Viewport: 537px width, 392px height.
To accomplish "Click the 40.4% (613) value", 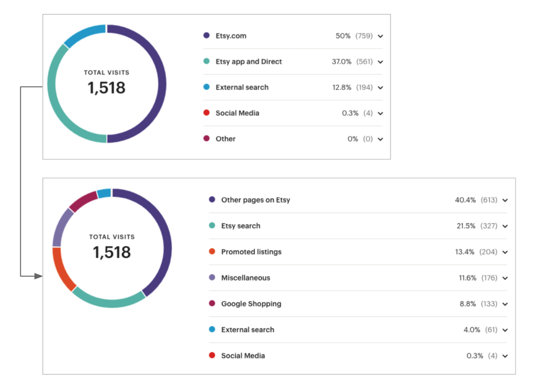I will pyautogui.click(x=476, y=200).
